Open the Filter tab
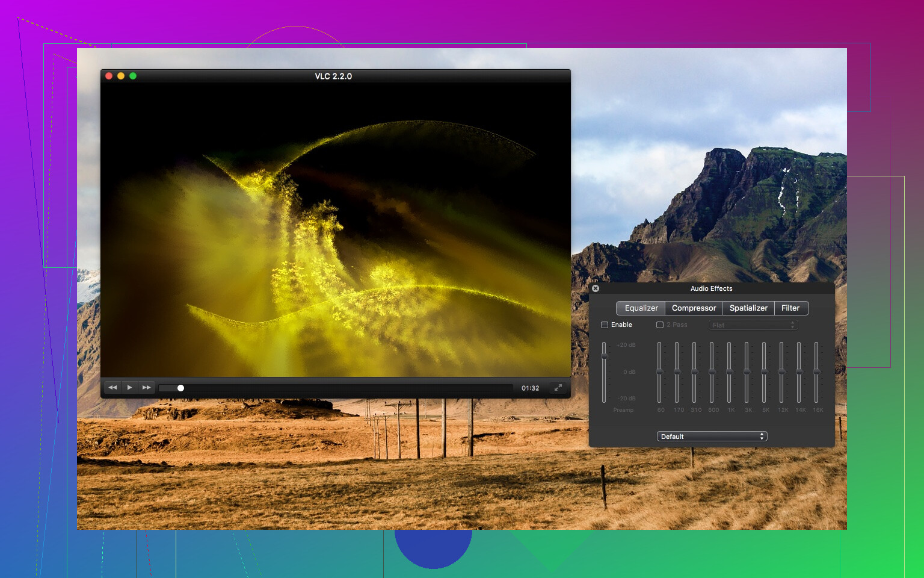Viewport: 924px width, 578px height. (x=790, y=308)
